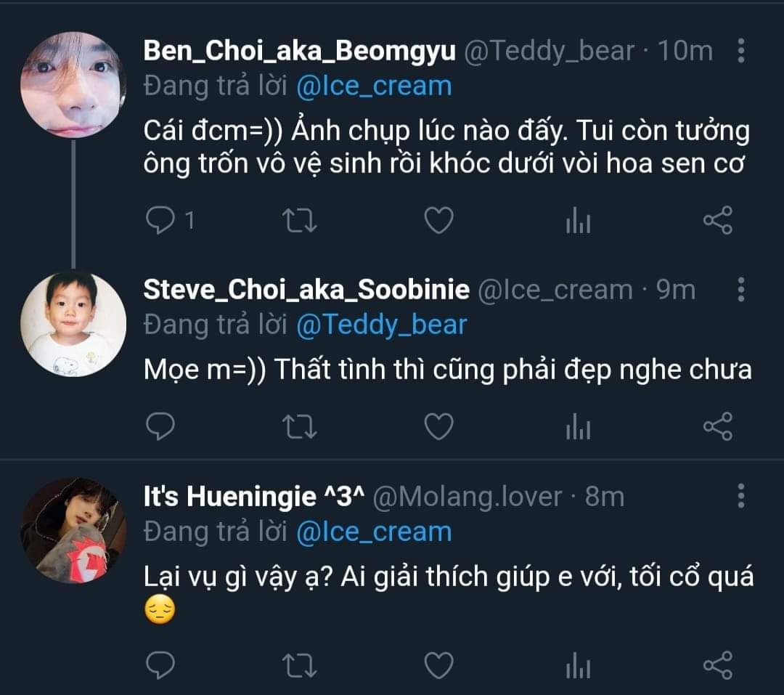Open It's Hueningie's profile picture
Screen dimensions: 784x695
(x=73, y=530)
